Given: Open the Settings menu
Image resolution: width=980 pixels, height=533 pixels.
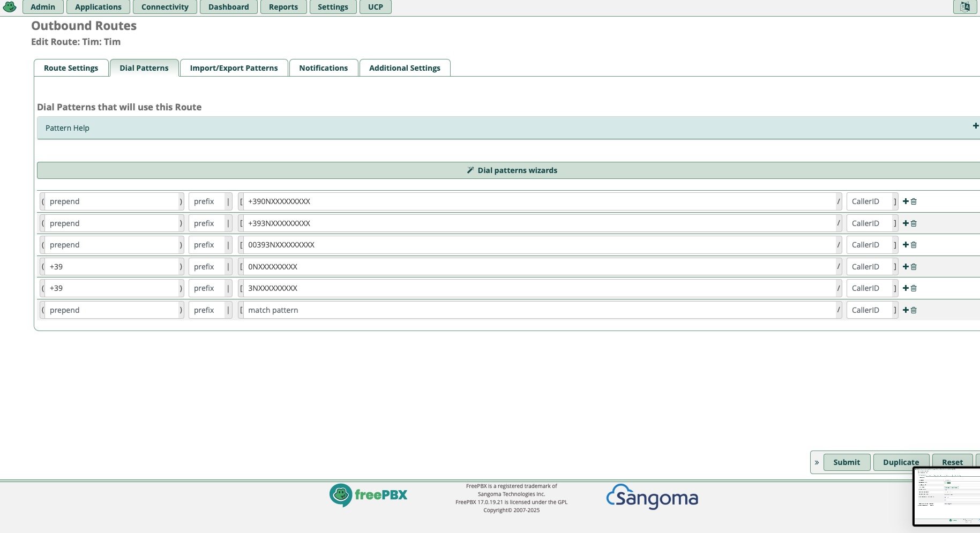Looking at the screenshot, I should [x=333, y=7].
